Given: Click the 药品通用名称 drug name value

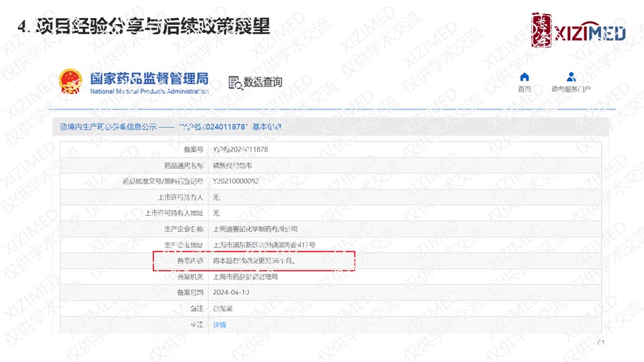Looking at the screenshot, I should pyautogui.click(x=233, y=165).
